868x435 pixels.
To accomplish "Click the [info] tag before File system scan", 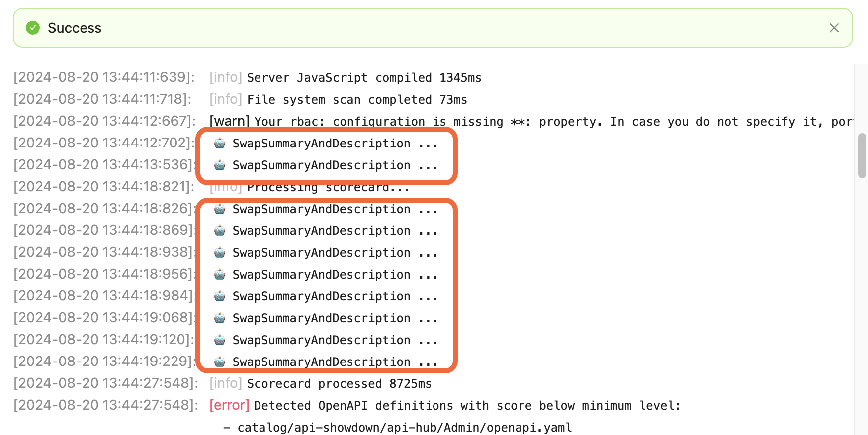I will pos(226,99).
